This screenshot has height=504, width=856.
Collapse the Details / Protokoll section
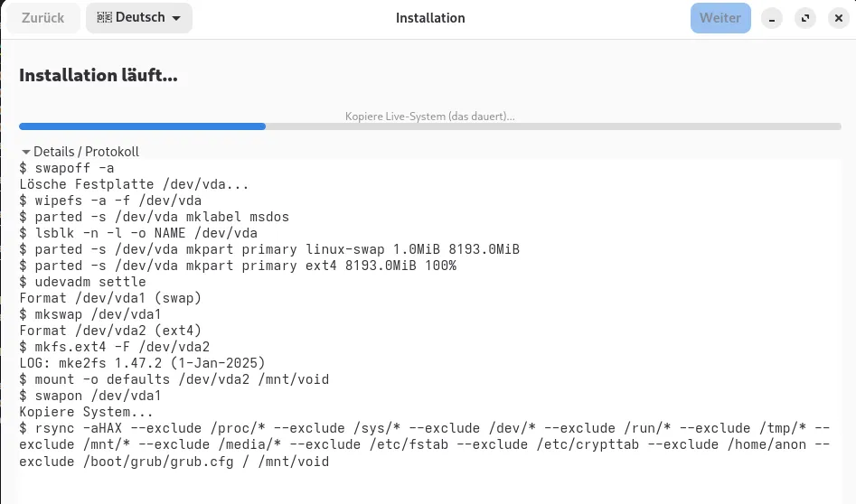tap(86, 152)
